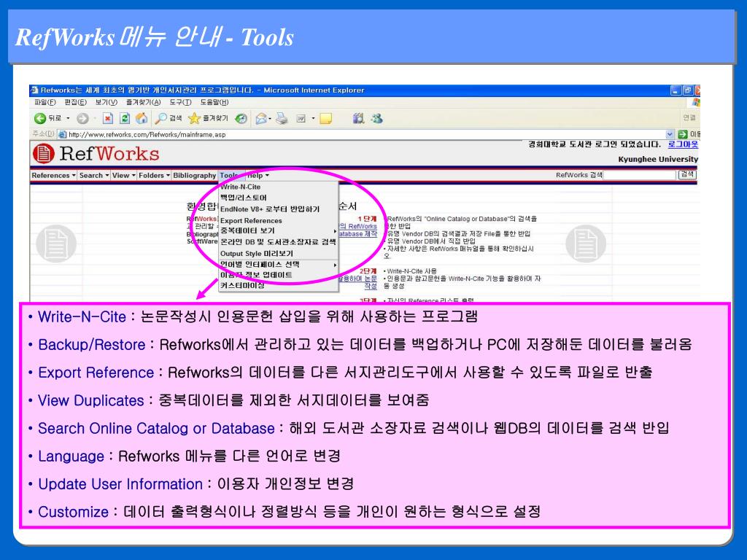Click the Research books toolbar icon
This screenshot has width=747, height=560.
(358, 118)
